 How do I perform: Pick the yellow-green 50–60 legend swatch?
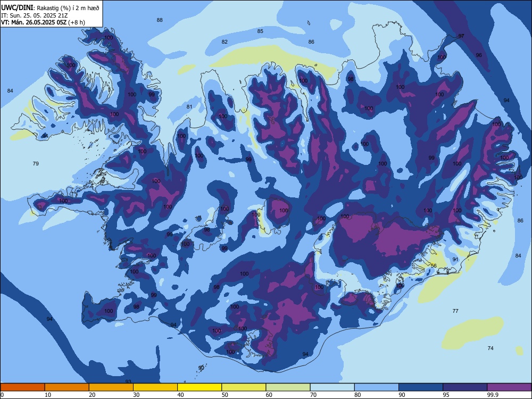click(244, 387)
